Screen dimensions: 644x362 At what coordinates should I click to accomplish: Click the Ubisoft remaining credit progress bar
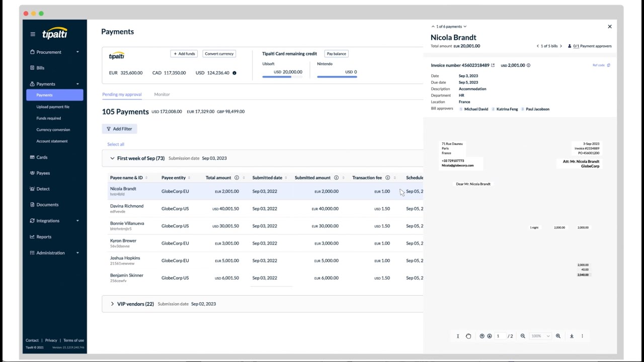tap(282, 76)
